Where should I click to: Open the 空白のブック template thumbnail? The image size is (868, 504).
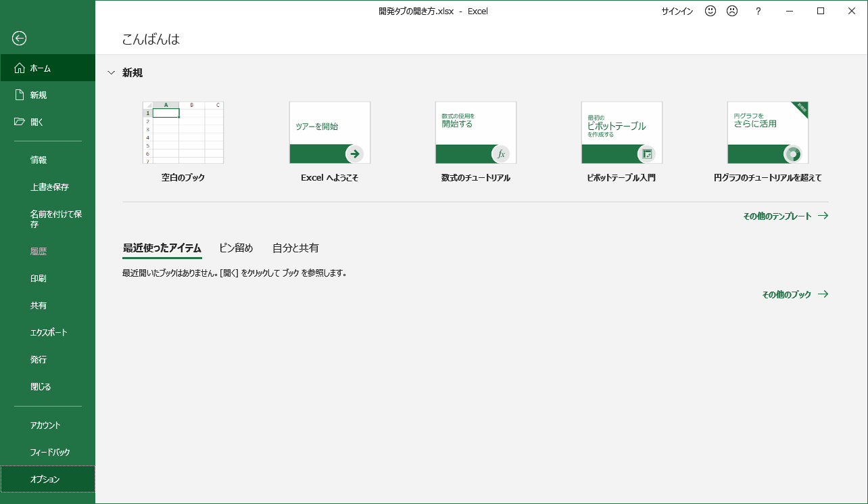(x=183, y=133)
